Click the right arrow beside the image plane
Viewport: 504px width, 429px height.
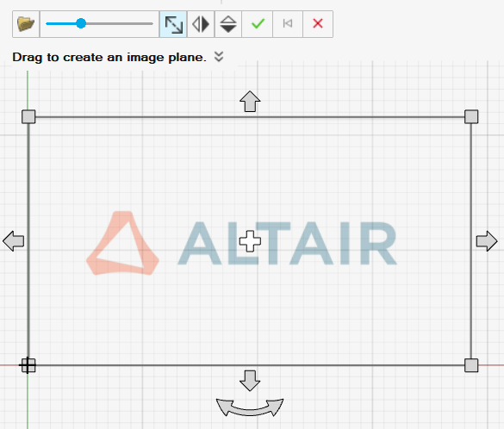point(487,241)
